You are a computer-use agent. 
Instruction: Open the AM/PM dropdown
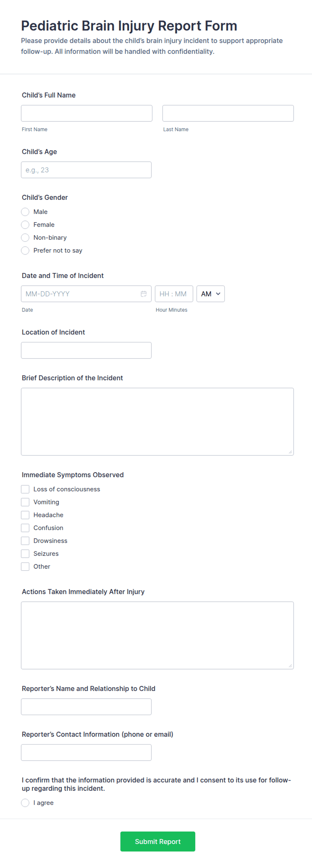210,293
